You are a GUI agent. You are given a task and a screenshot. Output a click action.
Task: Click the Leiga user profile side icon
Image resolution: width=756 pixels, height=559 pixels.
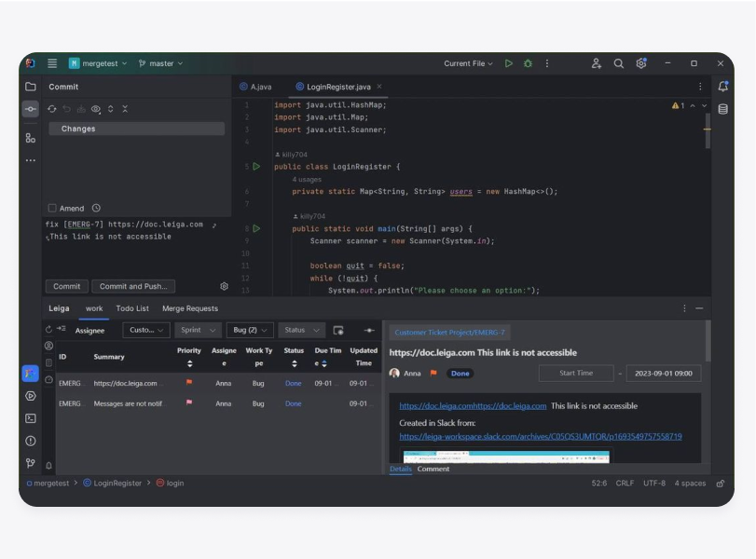[48, 346]
